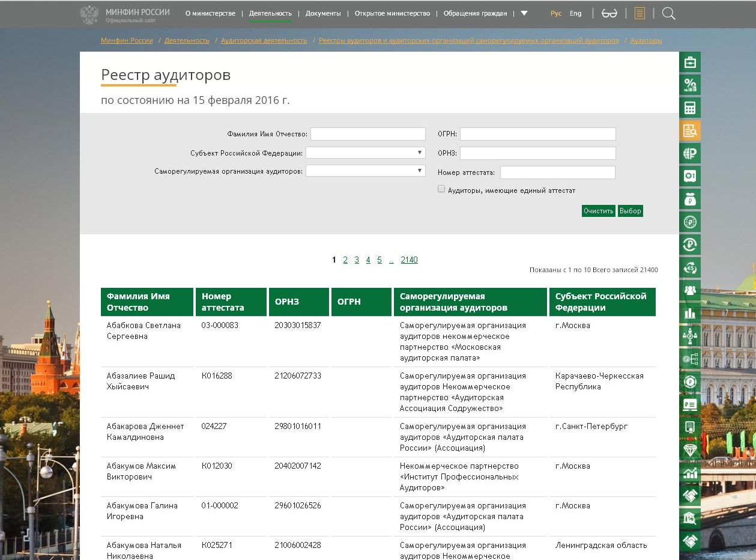Screen dimensions: 756x560
Task: Open the 'Документы' menu item
Action: point(323,13)
